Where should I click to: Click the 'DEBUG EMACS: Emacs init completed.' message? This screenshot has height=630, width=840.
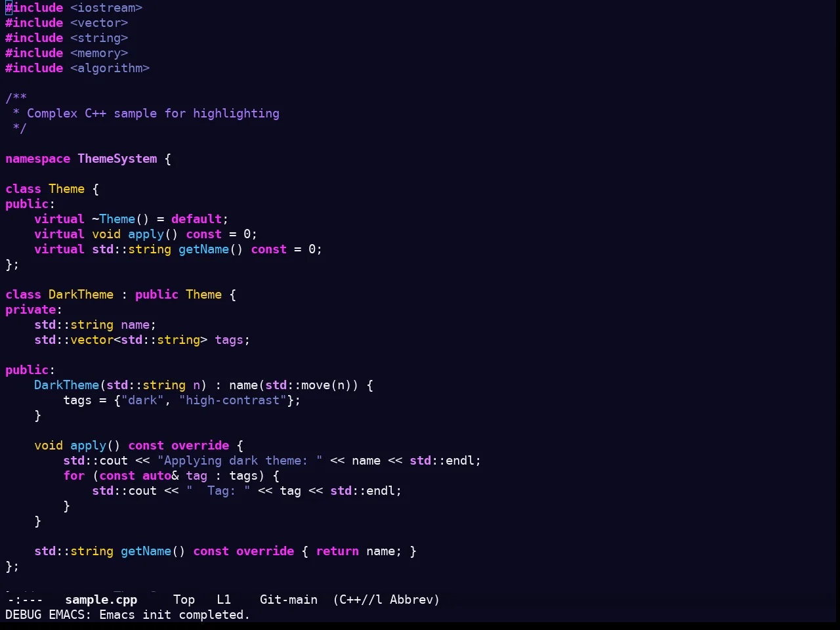click(128, 615)
